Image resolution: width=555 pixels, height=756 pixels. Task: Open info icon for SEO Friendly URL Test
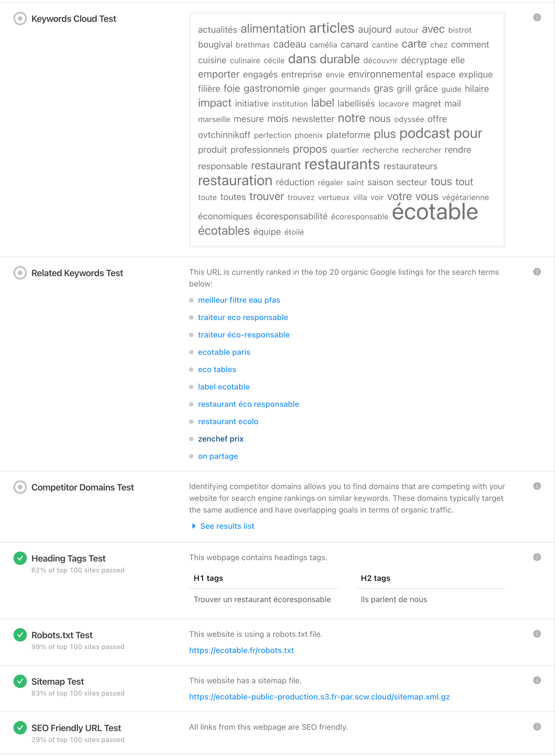point(537,726)
